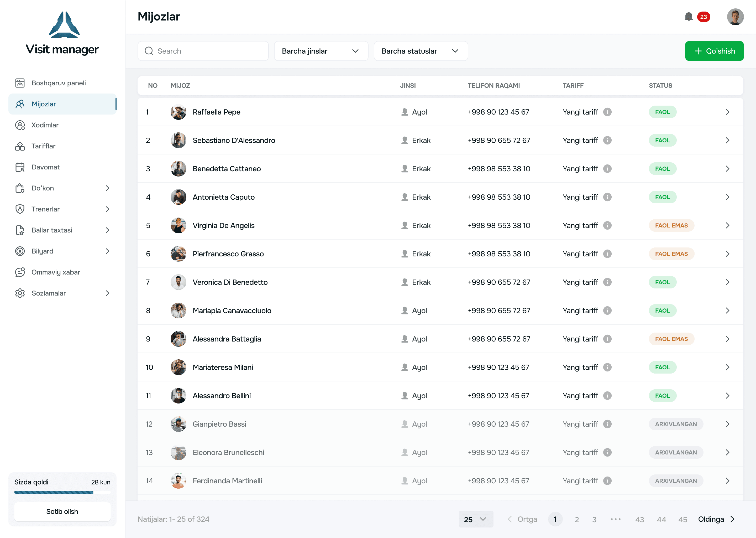Click tariff info icon for Virginia De Angelis
The height and width of the screenshot is (538, 756).
coord(607,226)
